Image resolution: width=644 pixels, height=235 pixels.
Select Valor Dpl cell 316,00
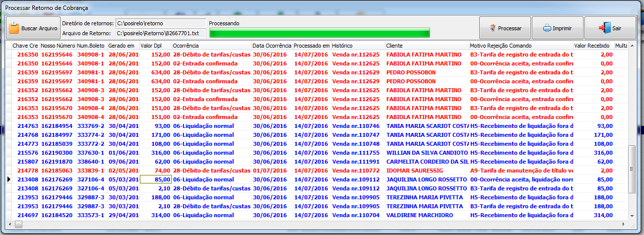pyautogui.click(x=155, y=153)
